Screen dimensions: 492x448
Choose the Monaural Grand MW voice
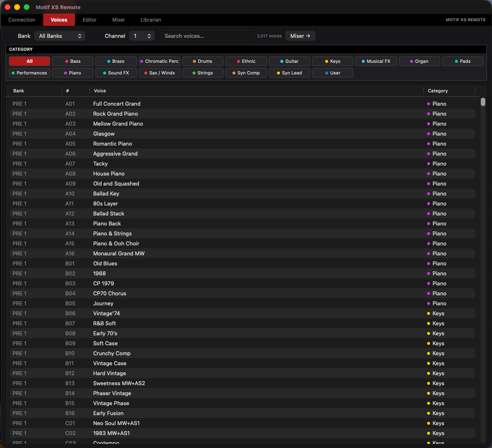tap(242, 253)
